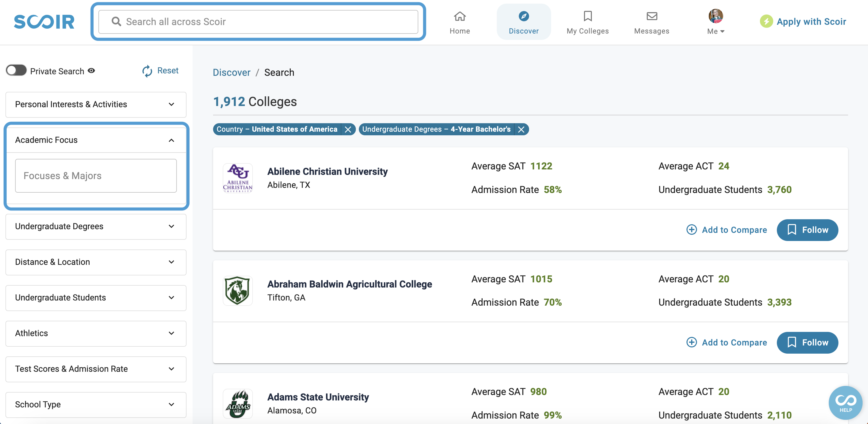This screenshot has width=868, height=424.
Task: Toggle the Private Search switch
Action: coord(16,71)
